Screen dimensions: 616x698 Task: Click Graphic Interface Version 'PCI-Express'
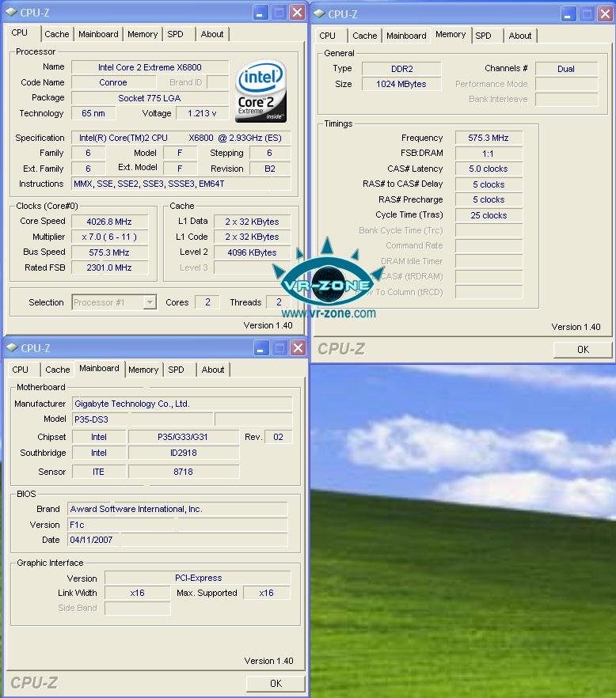198,578
